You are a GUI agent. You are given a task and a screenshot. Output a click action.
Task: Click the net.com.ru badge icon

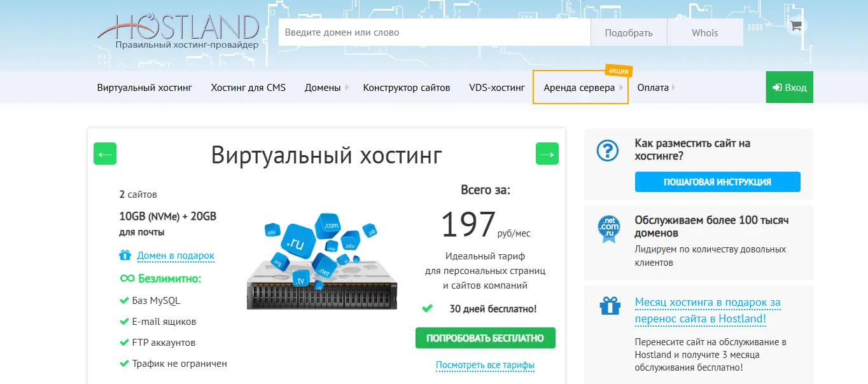608,229
